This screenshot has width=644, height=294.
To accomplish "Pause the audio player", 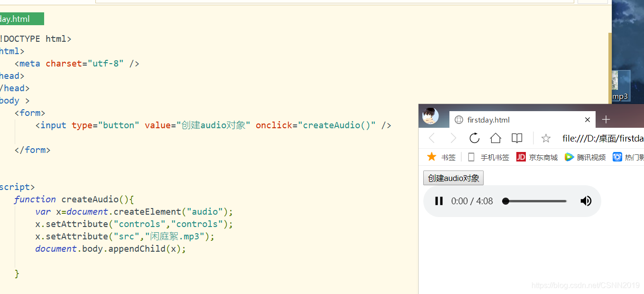I will 439,201.
